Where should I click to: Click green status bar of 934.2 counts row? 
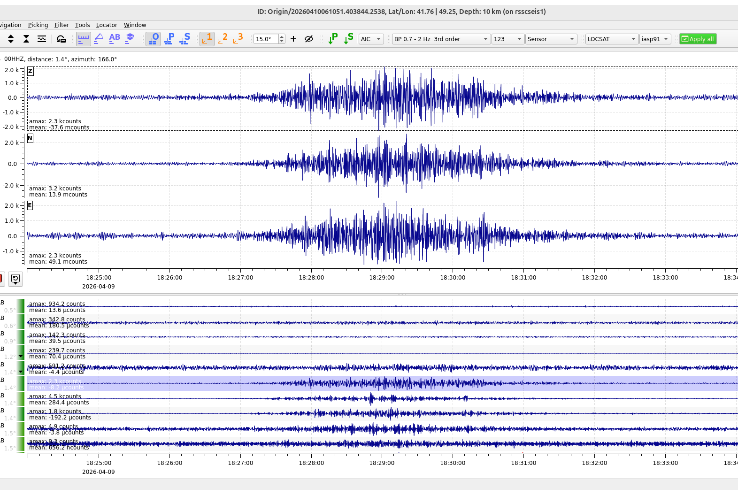(20, 306)
